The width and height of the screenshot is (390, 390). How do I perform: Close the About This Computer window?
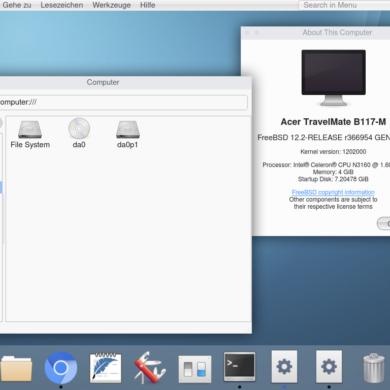(247, 33)
